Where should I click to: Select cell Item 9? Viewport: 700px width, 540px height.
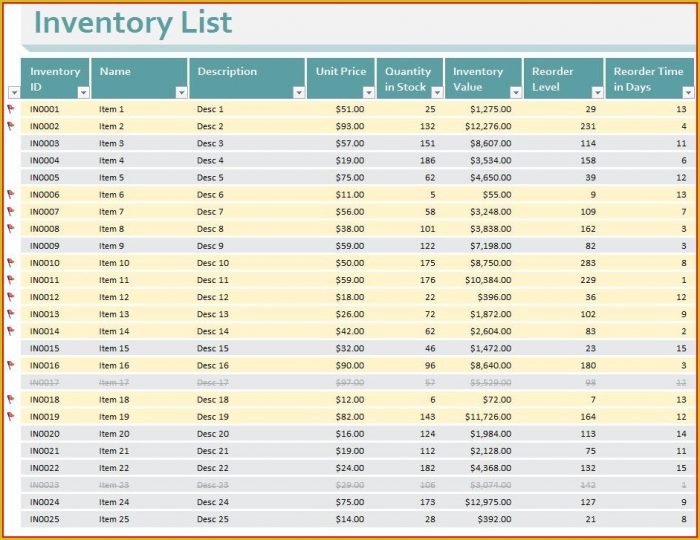coord(112,246)
